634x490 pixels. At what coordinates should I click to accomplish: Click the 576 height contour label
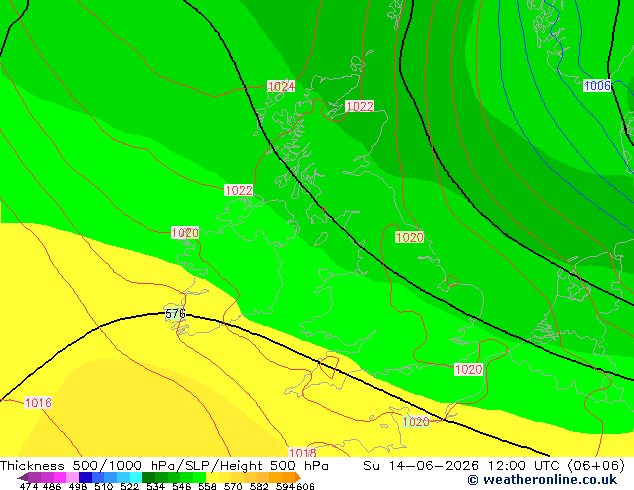click(175, 314)
